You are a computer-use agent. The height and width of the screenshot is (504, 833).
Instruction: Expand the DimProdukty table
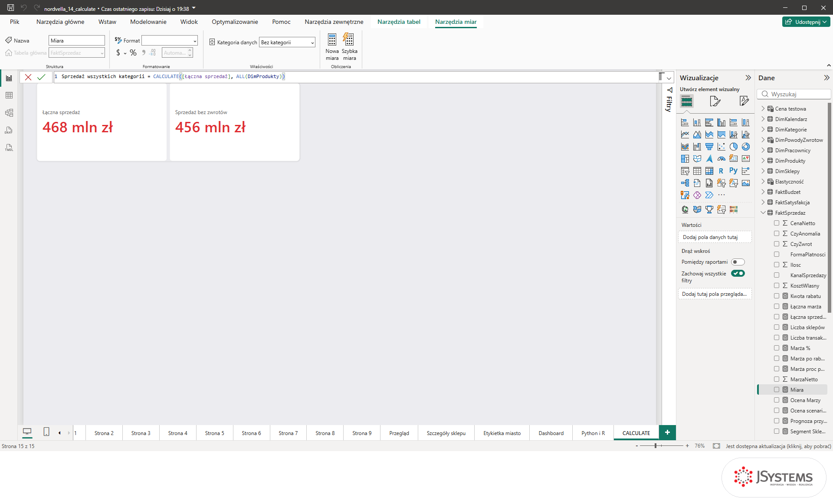point(763,160)
